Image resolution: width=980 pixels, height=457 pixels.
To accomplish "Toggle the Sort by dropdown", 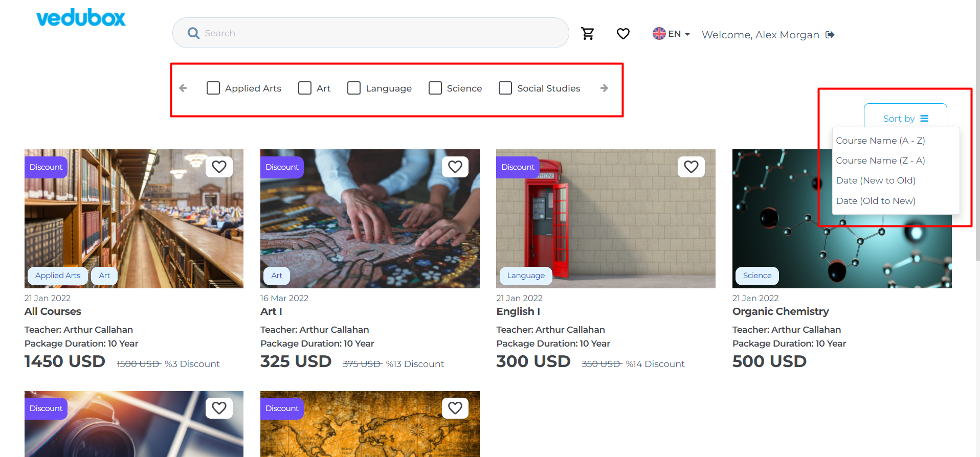I will point(905,118).
